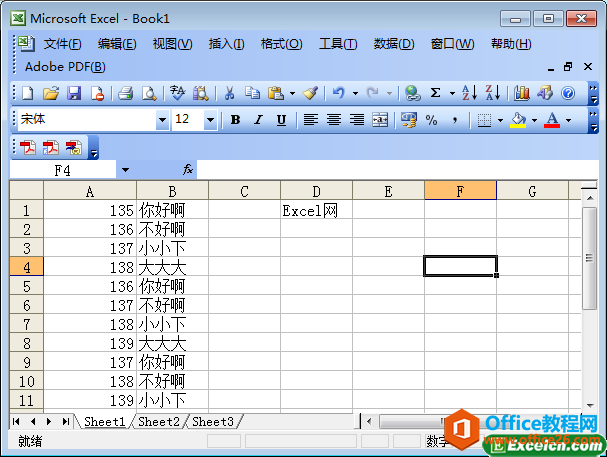Open the Fill Color dropdown arrow
Viewport: 607px width, 457px height.
(x=534, y=120)
